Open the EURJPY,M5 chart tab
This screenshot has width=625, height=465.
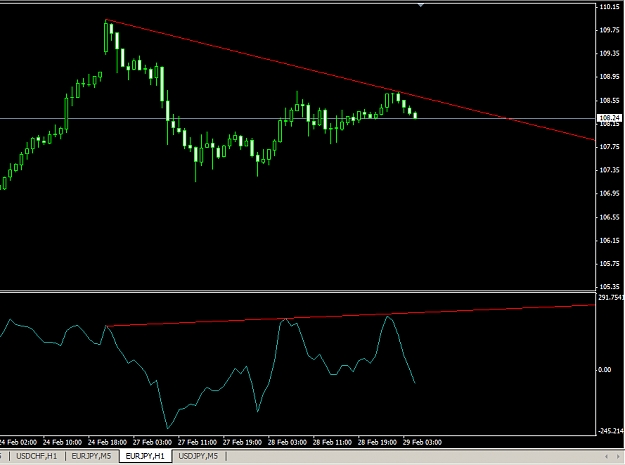(91, 456)
